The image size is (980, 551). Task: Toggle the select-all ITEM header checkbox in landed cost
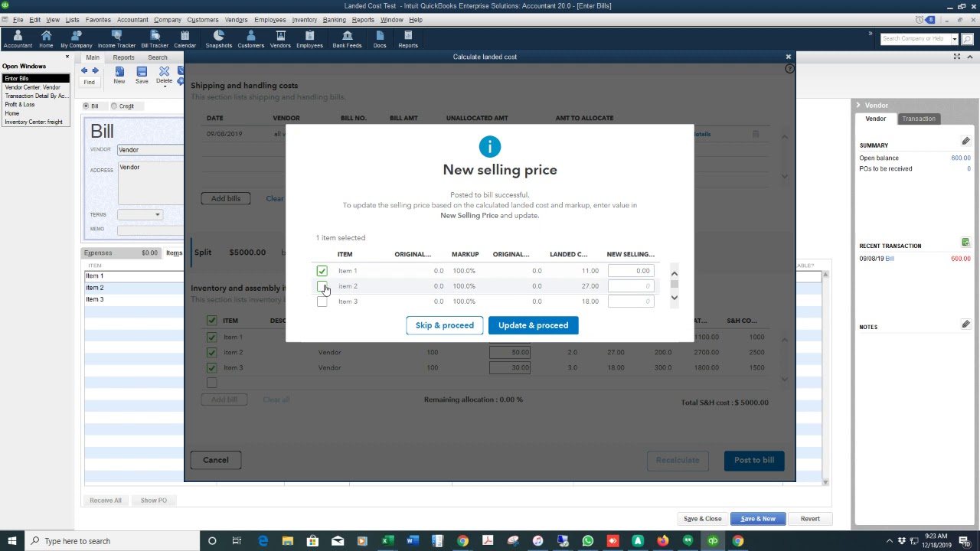(x=211, y=321)
